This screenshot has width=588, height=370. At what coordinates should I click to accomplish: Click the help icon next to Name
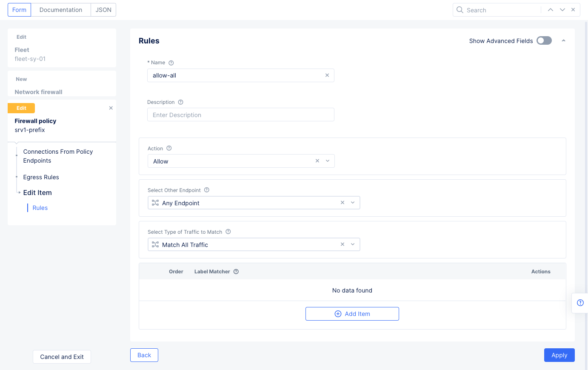coord(171,63)
